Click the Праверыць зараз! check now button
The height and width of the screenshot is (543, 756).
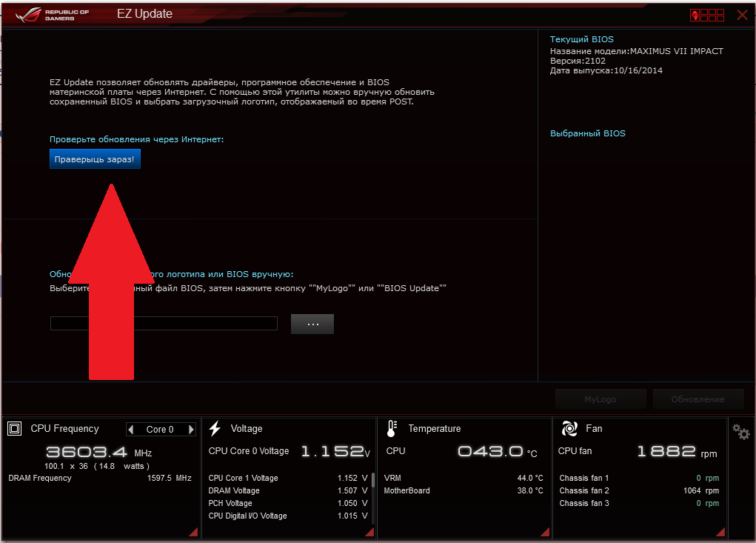[95, 159]
